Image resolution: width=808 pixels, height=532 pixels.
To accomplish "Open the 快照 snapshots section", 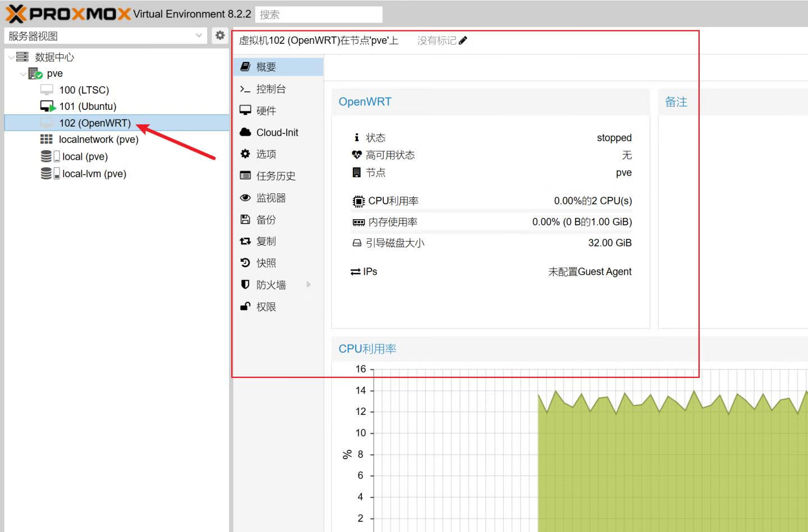I will 266,263.
